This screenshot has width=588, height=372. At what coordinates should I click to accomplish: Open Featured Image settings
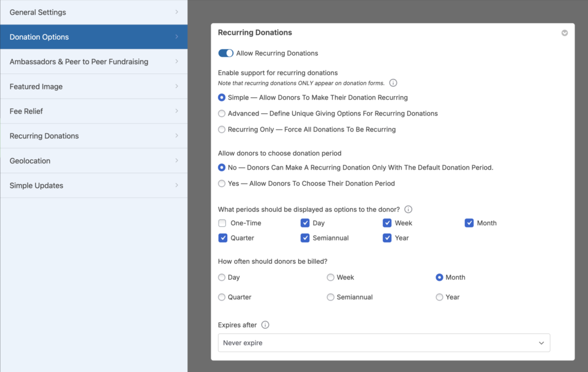coord(94,86)
